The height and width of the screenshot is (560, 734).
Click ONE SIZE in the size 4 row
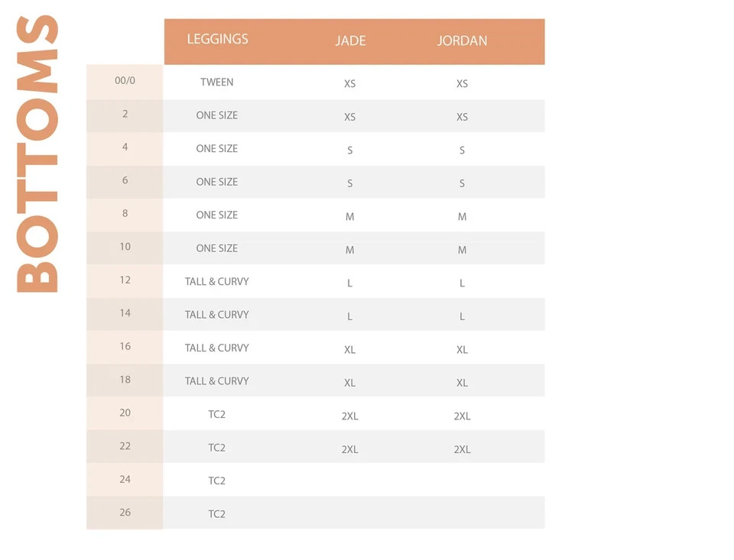click(x=217, y=148)
